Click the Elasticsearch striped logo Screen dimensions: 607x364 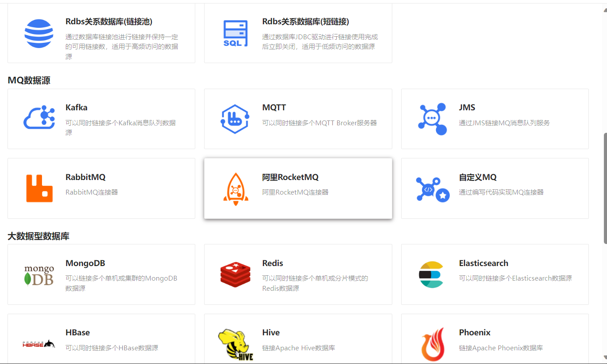[431, 274]
